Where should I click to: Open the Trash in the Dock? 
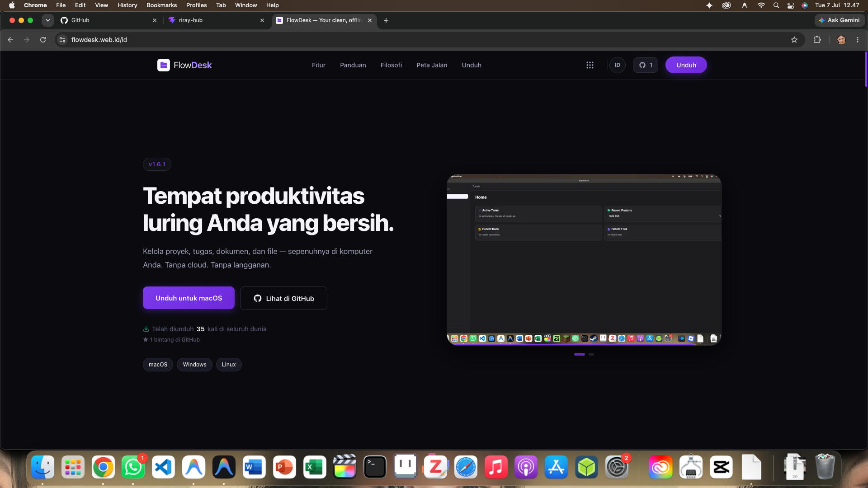825,467
